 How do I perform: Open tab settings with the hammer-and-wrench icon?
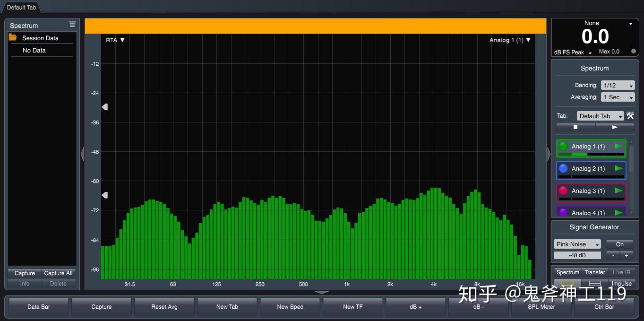[x=630, y=116]
